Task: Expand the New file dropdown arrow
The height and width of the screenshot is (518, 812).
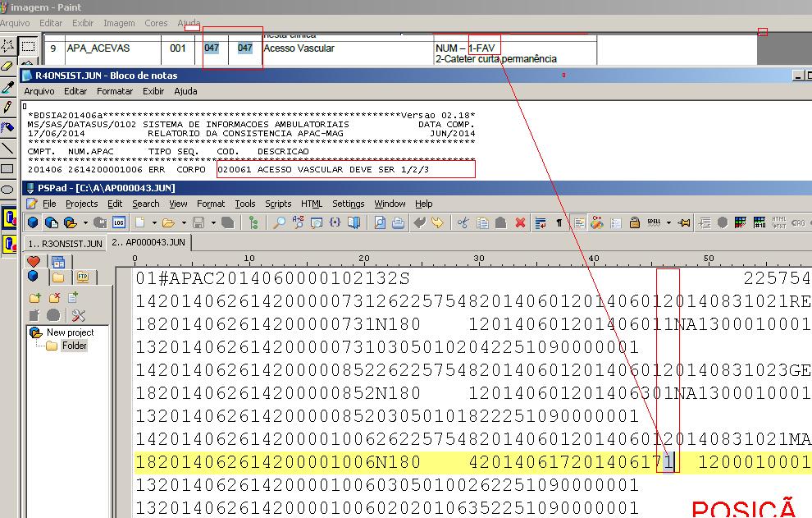Action: (x=154, y=223)
